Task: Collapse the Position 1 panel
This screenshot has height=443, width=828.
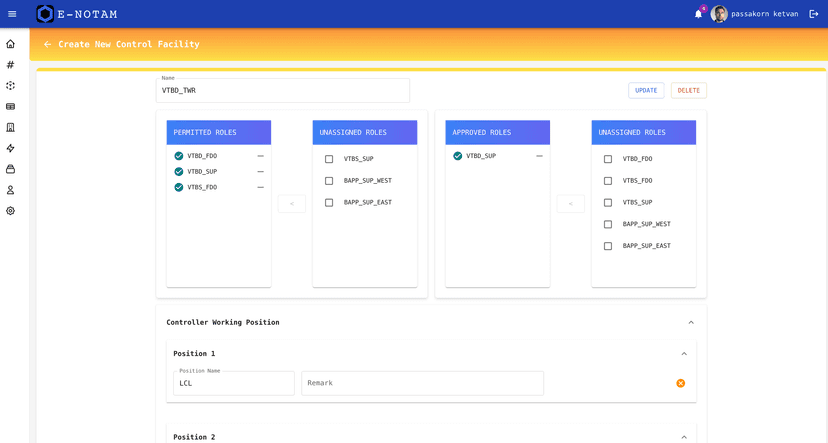Action: 684,354
